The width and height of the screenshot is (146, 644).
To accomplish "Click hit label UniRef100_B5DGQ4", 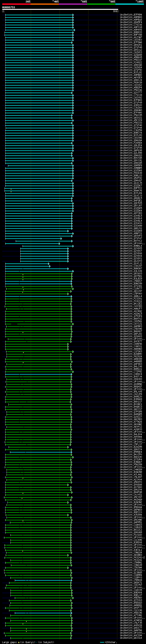I will (131, 507).
